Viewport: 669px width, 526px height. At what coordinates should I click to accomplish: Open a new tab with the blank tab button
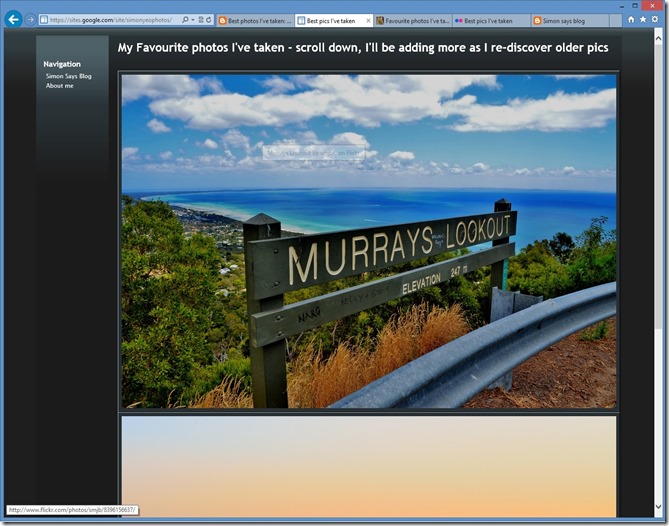[x=616, y=20]
